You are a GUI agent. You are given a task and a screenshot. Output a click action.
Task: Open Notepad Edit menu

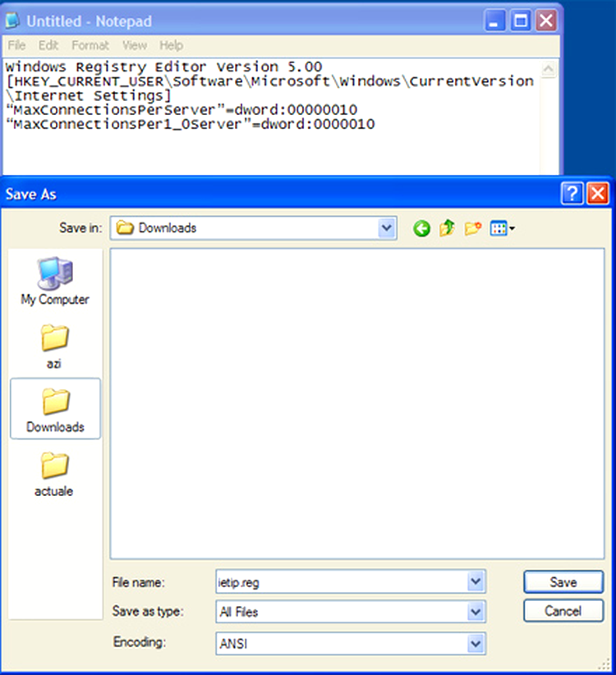tap(48, 45)
